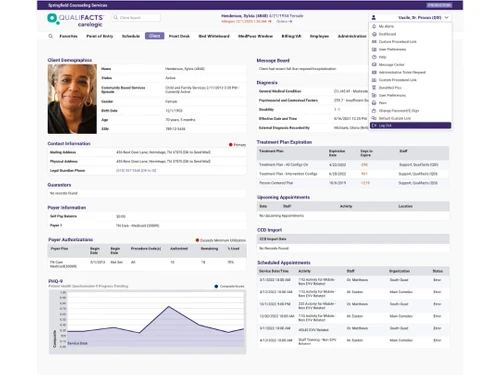Click the Organization column header in Scheduled Appointments

(399, 271)
